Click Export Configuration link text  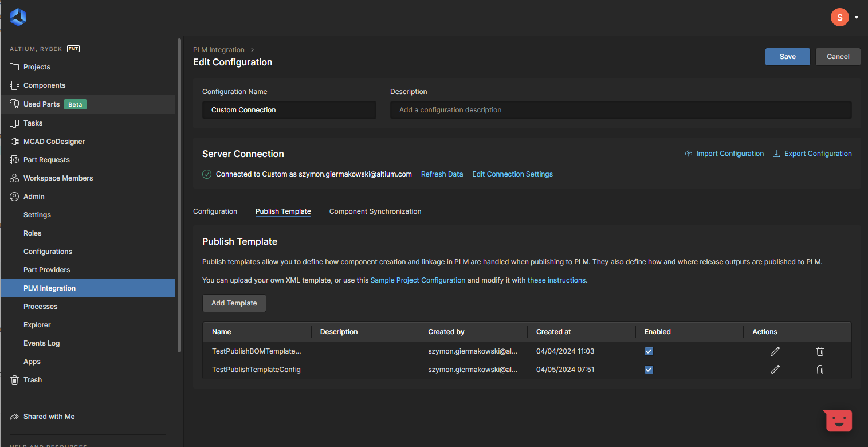pyautogui.click(x=818, y=154)
